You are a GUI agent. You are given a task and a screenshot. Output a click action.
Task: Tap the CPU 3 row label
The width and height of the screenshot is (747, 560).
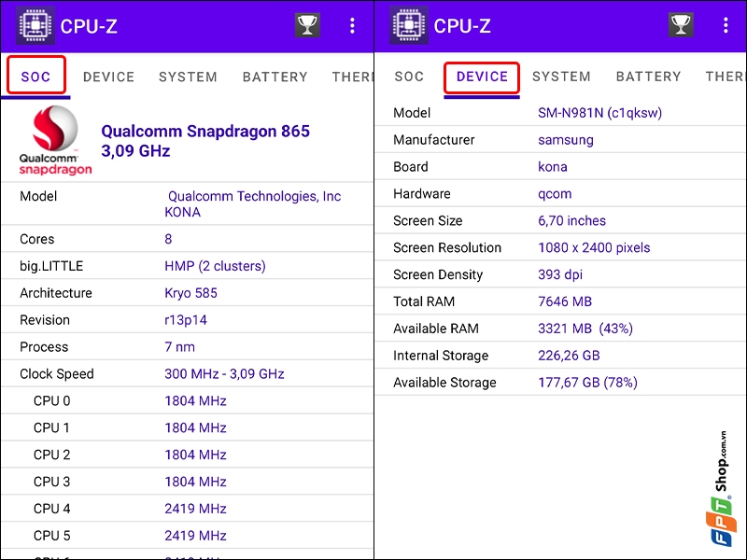(x=51, y=482)
